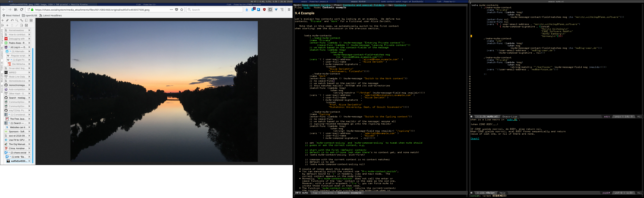644x198 pixels.
Task: Toggle the sidebar button in Firefox toolbar
Action: click(x=270, y=10)
